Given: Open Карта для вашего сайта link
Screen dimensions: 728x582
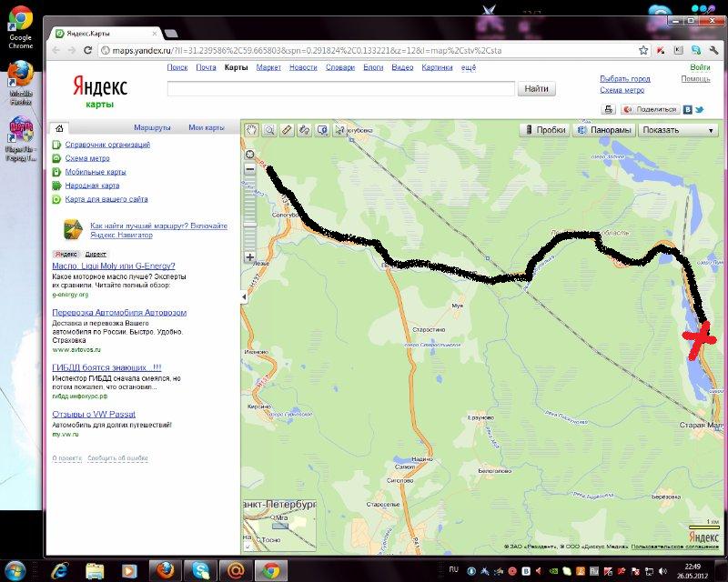Looking at the screenshot, I should point(106,199).
